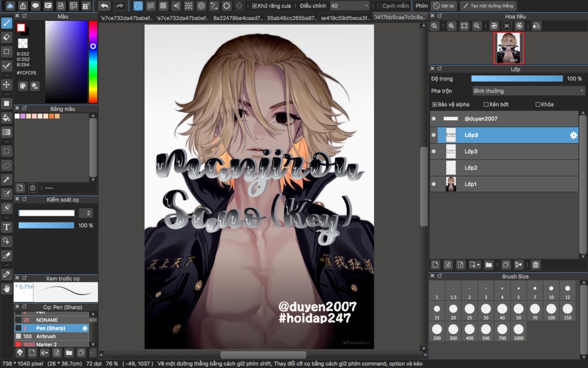Viewport: 588px width, 368px height.
Task: Adjust the Độ trong opacity slider
Action: pos(517,78)
